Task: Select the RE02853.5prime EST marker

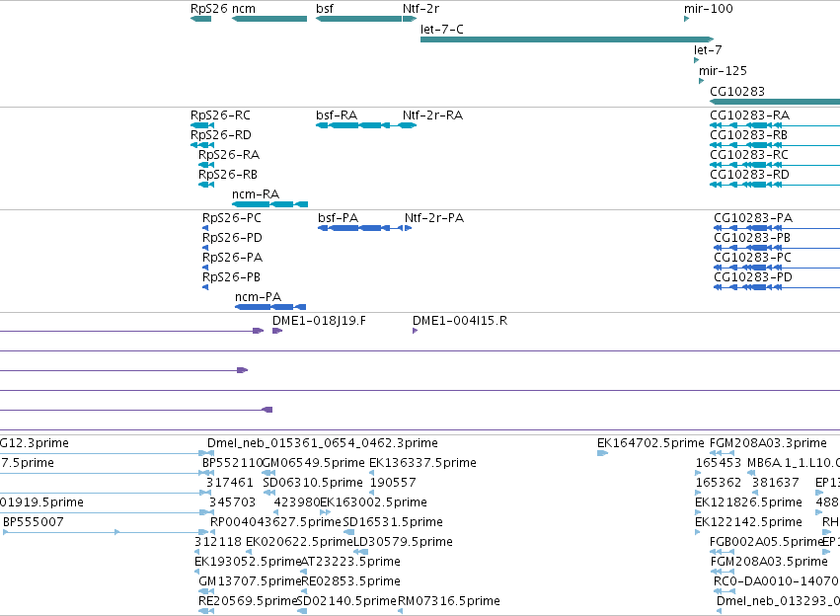Action: (304, 591)
